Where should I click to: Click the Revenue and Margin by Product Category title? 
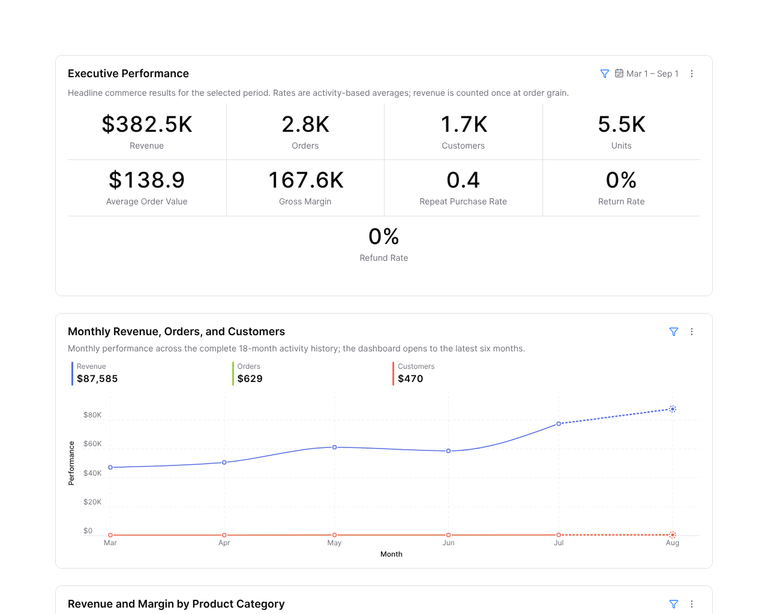click(176, 604)
